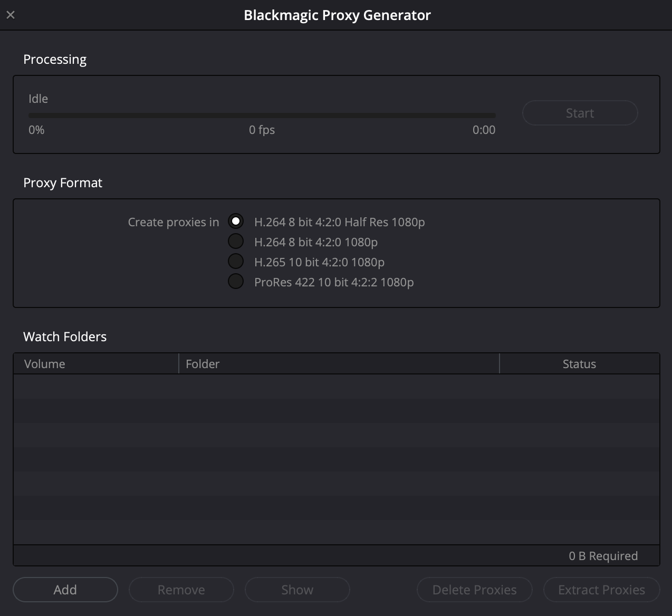The width and height of the screenshot is (672, 616).
Task: Click the Folder column header
Action: 203,363
